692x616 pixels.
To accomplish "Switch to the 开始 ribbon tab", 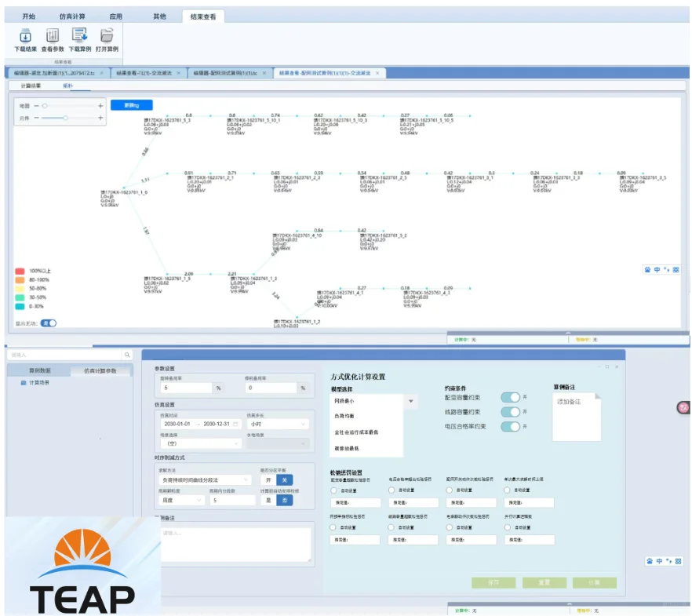I will point(29,16).
